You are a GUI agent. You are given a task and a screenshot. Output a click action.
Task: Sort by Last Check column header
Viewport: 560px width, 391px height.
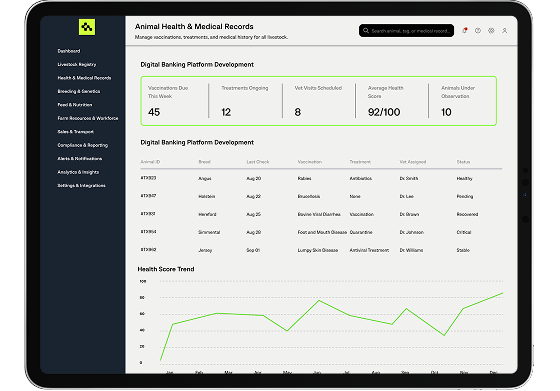258,162
